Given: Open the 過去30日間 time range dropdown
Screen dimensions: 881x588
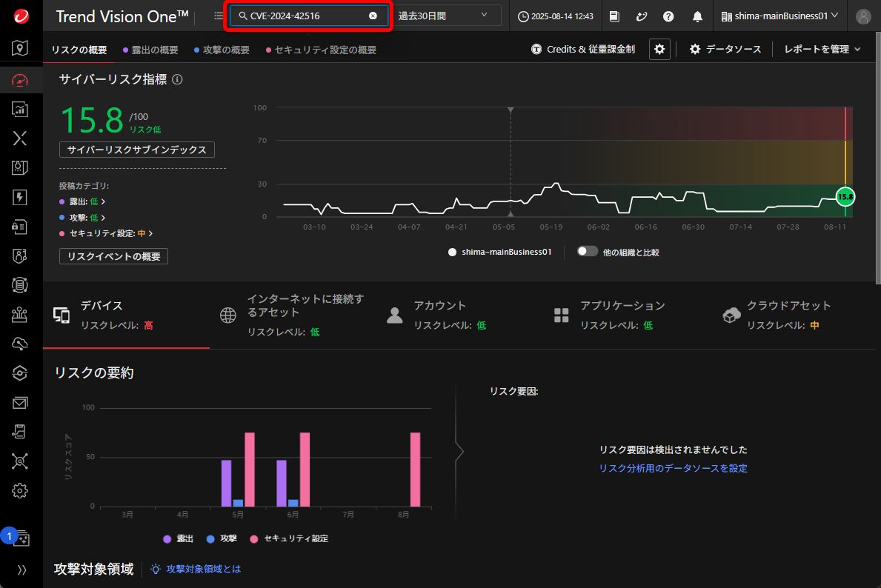Looking at the screenshot, I should [x=447, y=16].
